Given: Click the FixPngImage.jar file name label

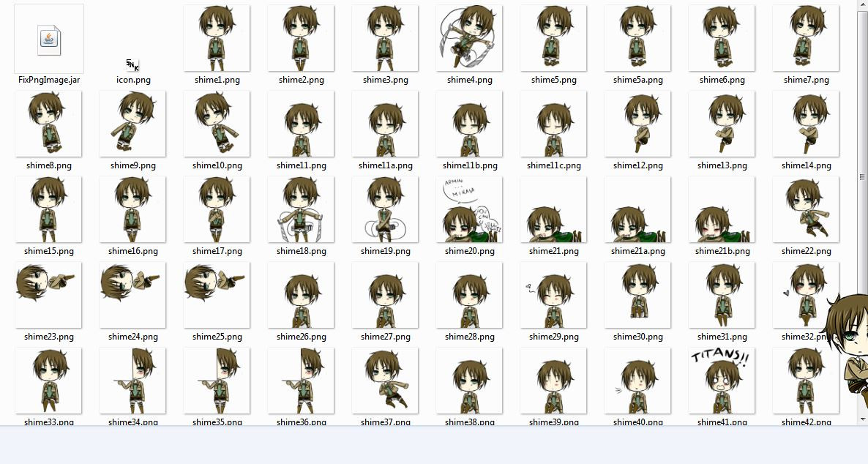Looking at the screenshot, I should [49, 80].
